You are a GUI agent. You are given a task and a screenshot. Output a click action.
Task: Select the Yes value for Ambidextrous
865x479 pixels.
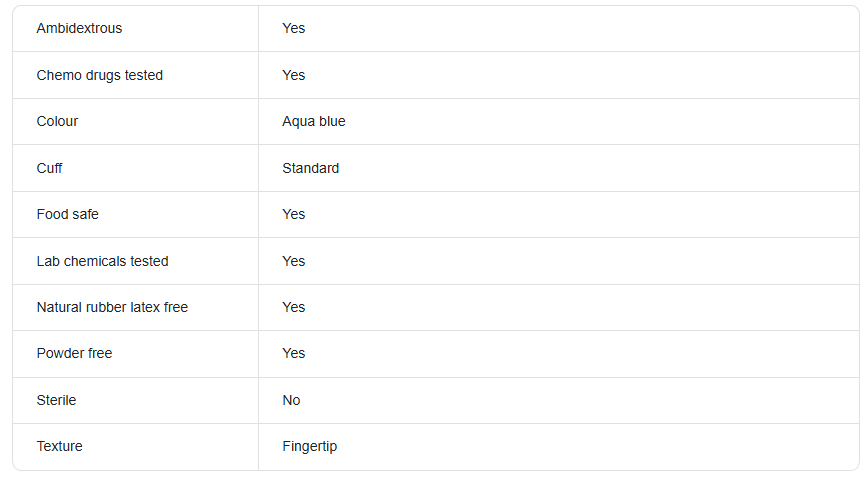pos(293,28)
